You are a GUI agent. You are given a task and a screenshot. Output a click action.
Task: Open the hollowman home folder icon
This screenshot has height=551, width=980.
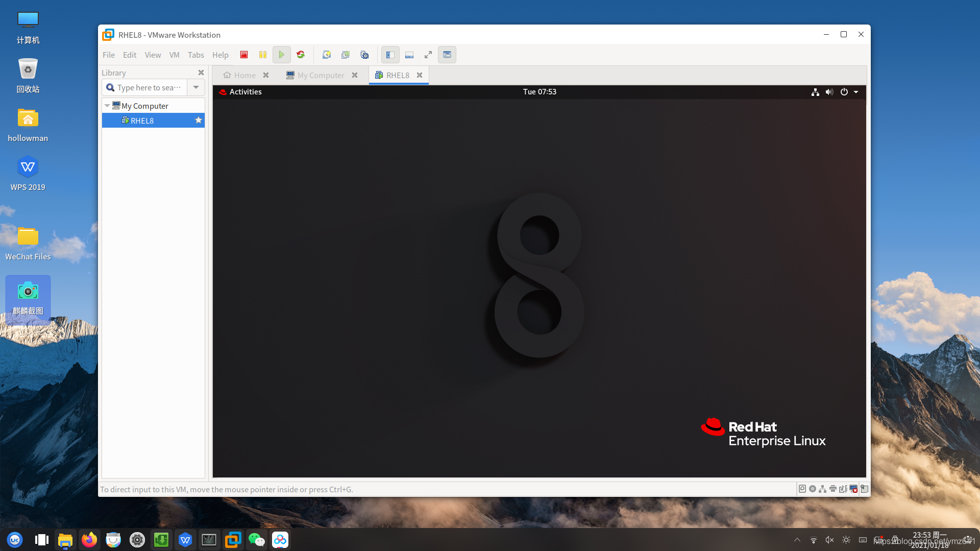[x=28, y=125]
